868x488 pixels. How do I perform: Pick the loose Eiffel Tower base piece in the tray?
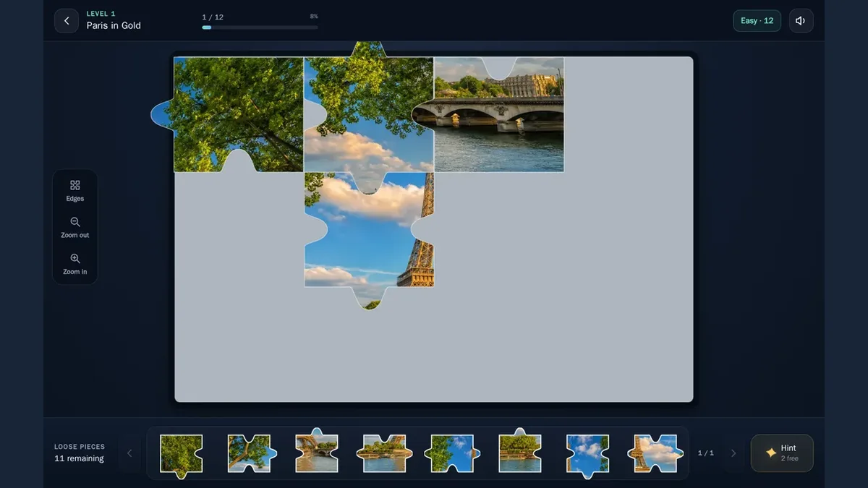(x=655, y=453)
